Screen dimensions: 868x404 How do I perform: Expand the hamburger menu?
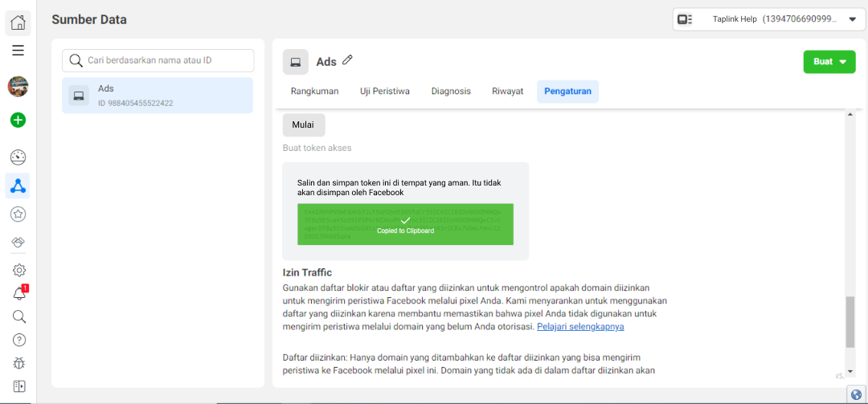tap(18, 51)
